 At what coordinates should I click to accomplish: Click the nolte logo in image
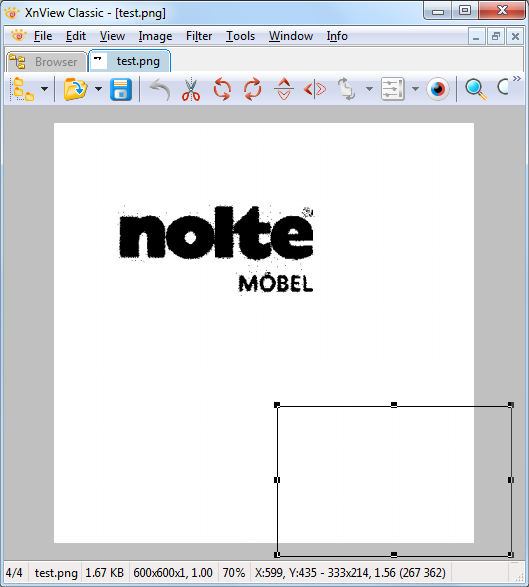216,250
